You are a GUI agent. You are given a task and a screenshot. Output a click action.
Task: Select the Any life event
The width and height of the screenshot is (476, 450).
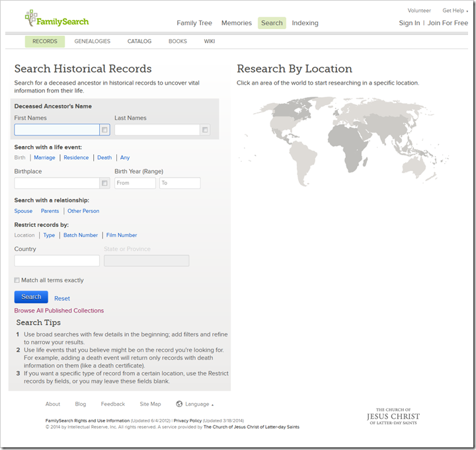pos(125,157)
